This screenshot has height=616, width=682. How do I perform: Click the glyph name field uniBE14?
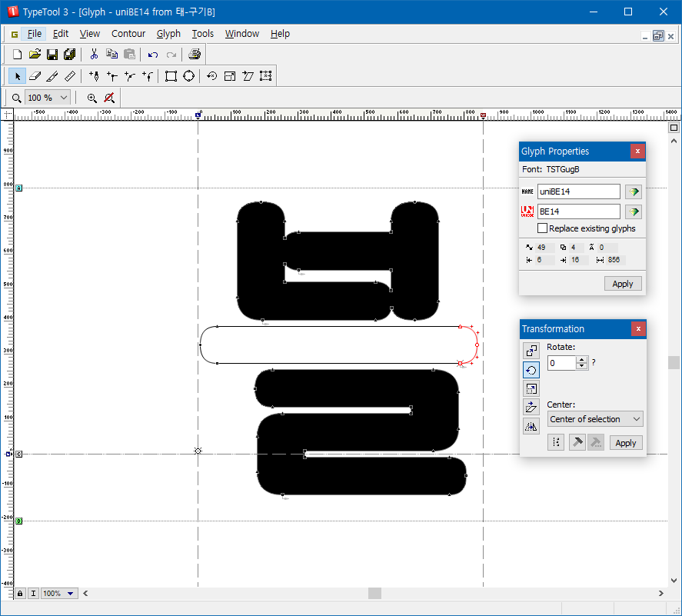tap(578, 191)
